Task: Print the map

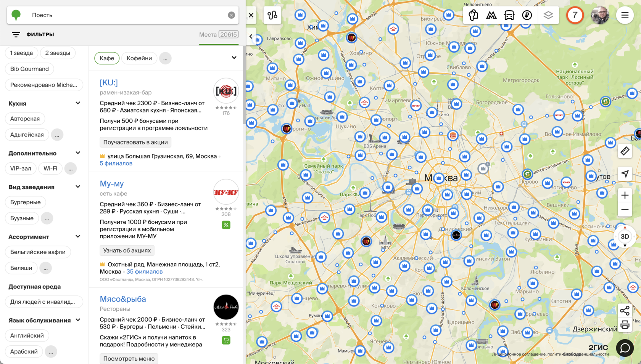Action: [x=625, y=325]
